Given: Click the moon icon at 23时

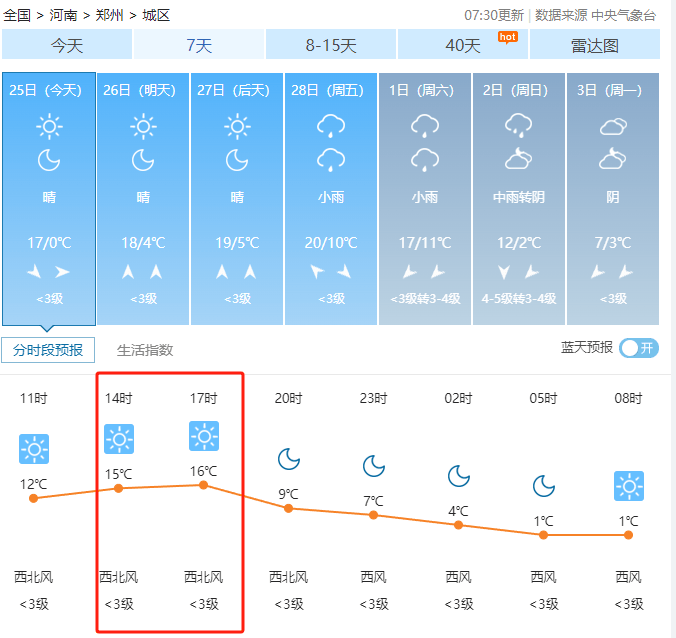Looking at the screenshot, I should [x=374, y=466].
